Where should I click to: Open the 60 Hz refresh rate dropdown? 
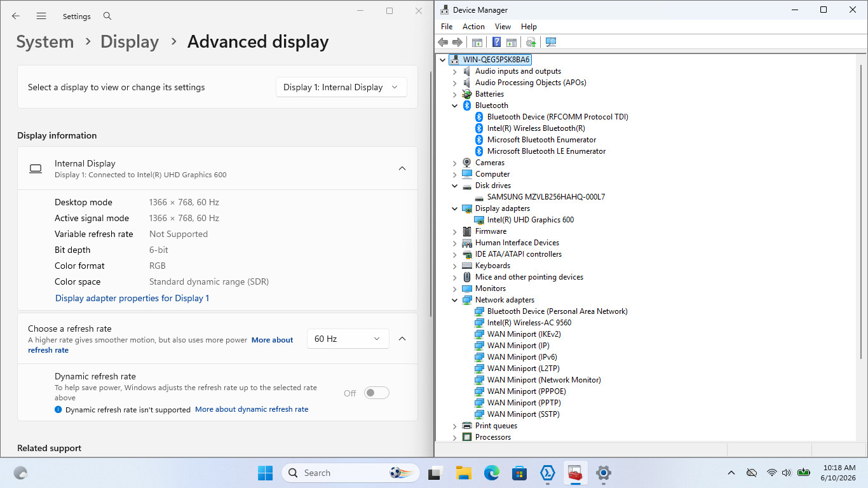click(348, 339)
